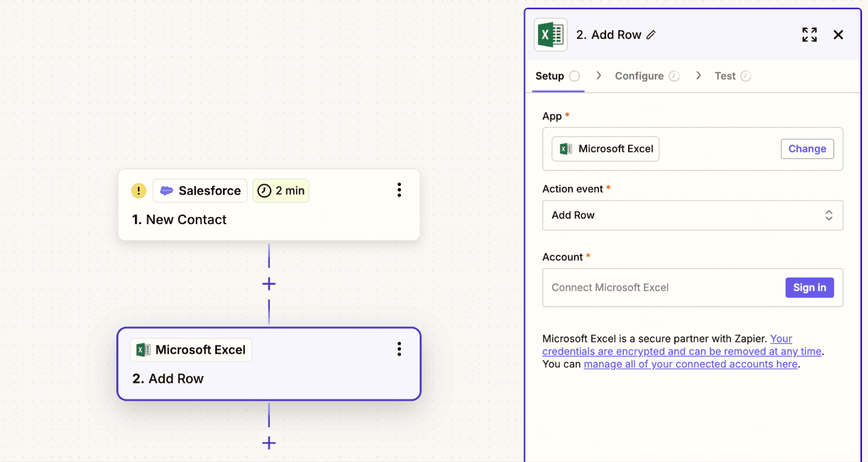
Task: Open the Action event Add Row dropdown
Action: tap(693, 215)
